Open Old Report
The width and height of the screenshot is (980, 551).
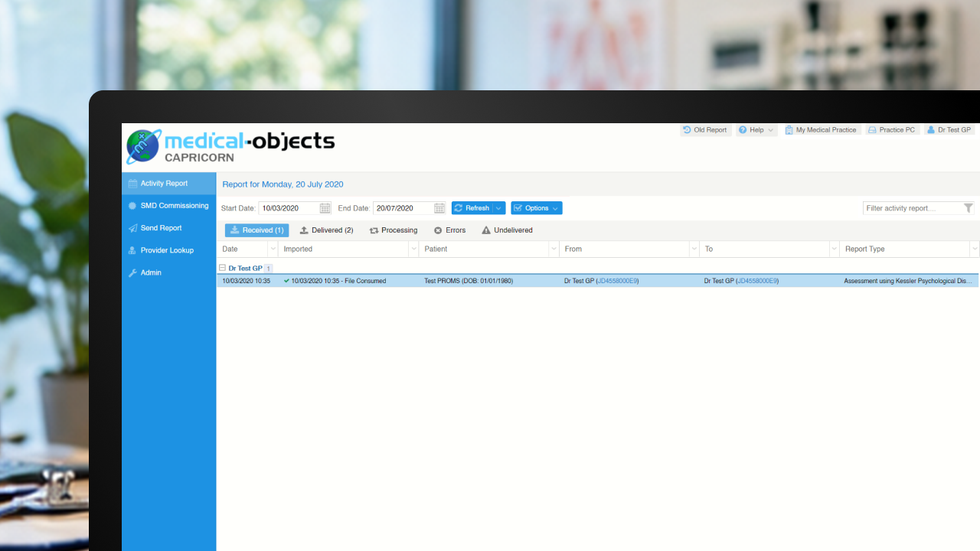(705, 130)
